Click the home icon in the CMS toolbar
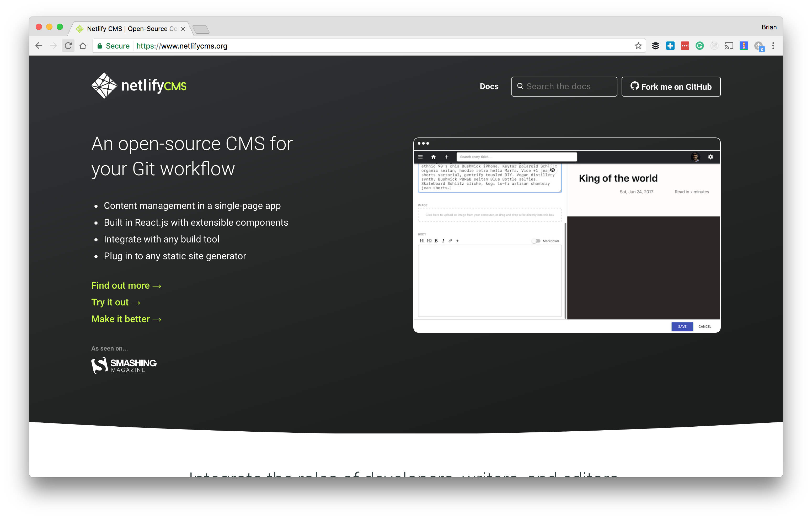The image size is (812, 519). 433,157
